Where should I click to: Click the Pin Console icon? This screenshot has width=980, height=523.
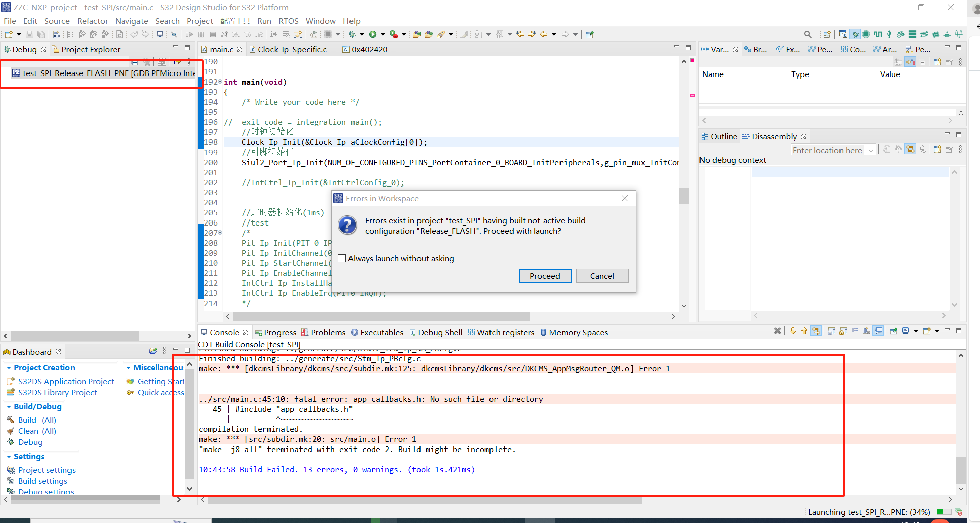(894, 331)
